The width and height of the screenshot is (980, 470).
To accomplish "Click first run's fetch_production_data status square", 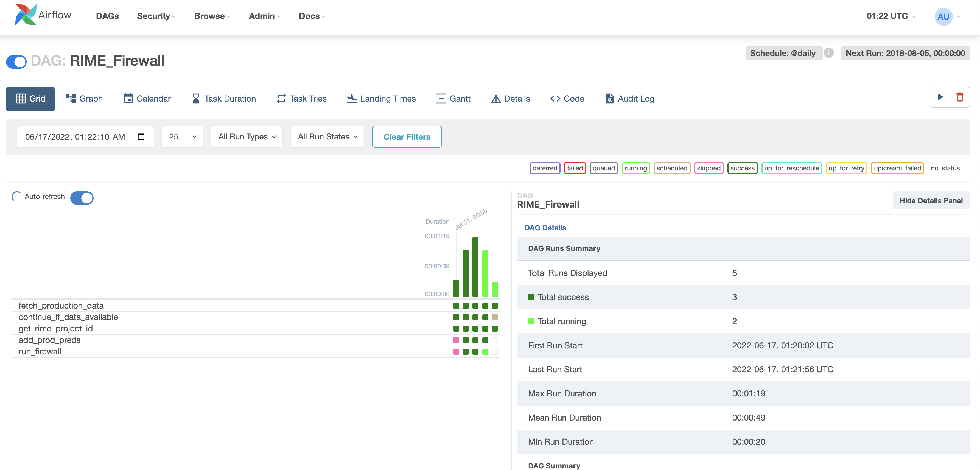I will click(x=456, y=306).
